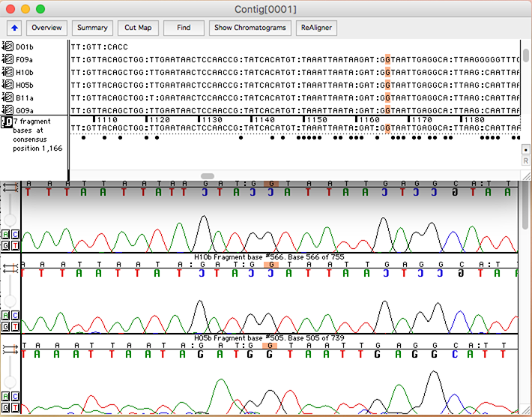This screenshot has height=417, width=532.
Task: Select the fragment name H10b
Action: [25, 72]
